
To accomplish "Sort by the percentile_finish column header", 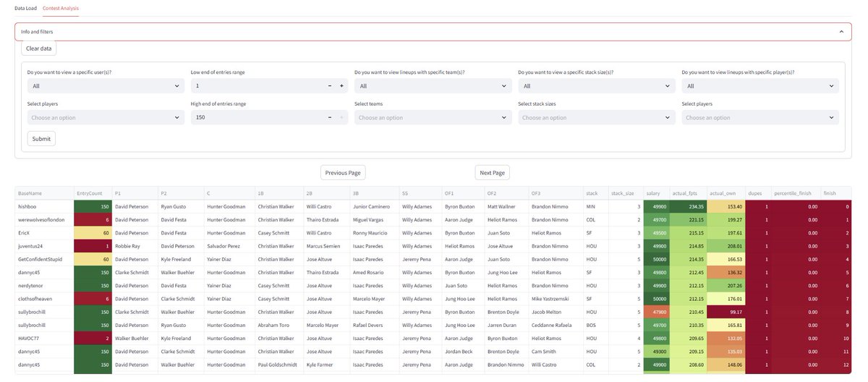I will (x=796, y=193).
